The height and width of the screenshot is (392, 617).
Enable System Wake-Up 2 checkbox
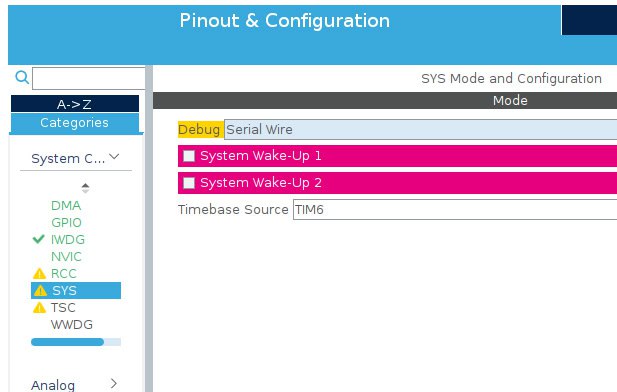tap(189, 183)
